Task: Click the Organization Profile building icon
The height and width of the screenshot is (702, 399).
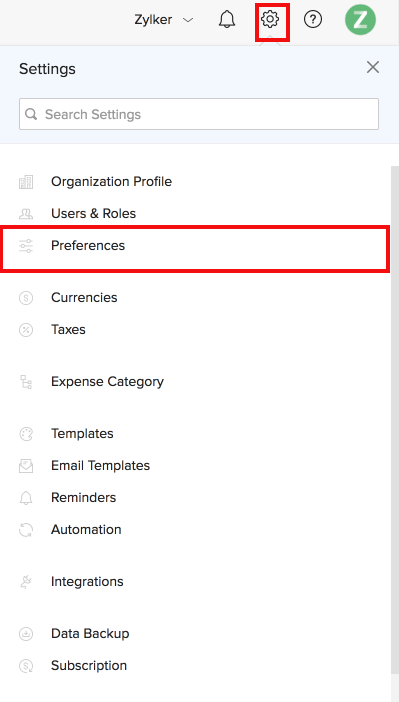Action: click(26, 182)
